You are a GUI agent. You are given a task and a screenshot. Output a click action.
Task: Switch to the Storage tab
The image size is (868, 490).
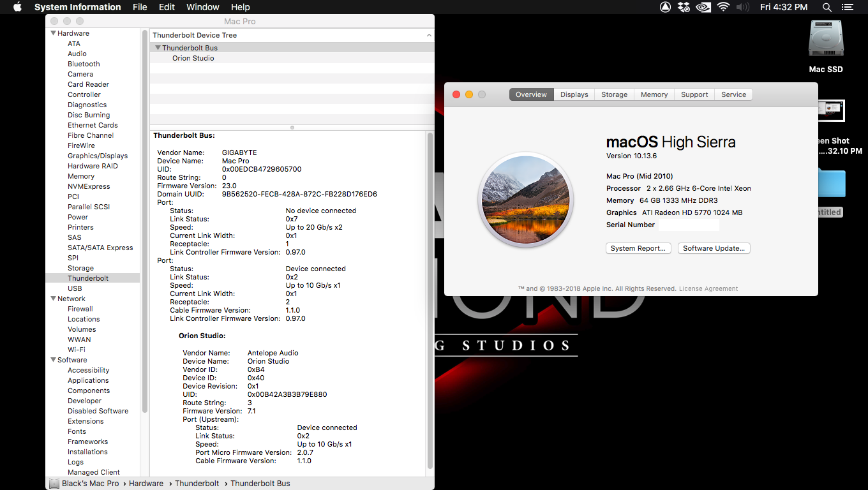tap(614, 94)
